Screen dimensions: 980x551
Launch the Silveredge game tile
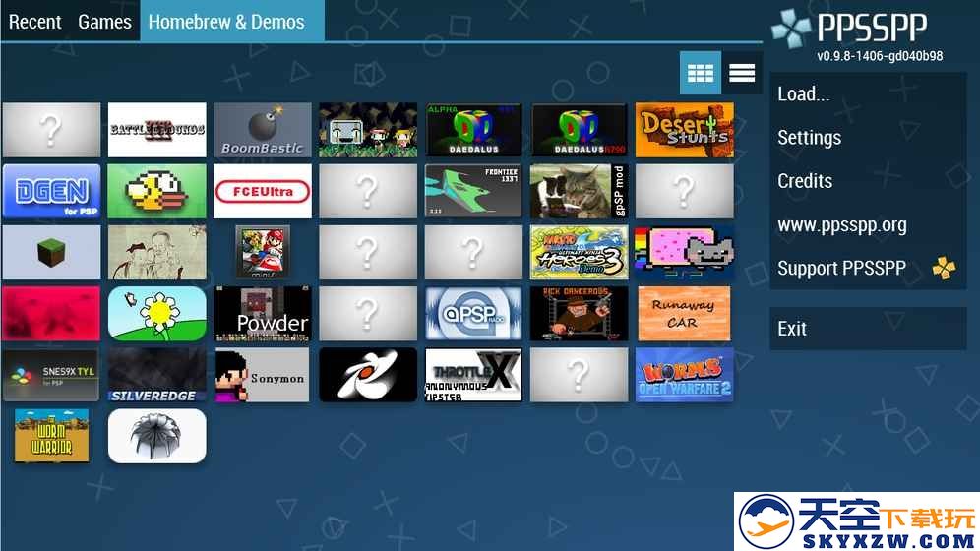[x=156, y=375]
